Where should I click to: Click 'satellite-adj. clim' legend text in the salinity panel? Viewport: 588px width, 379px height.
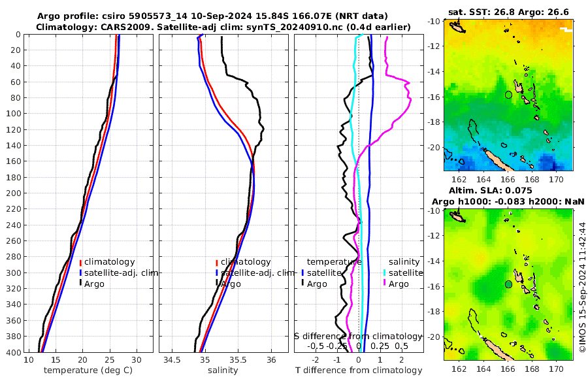[x=257, y=272]
